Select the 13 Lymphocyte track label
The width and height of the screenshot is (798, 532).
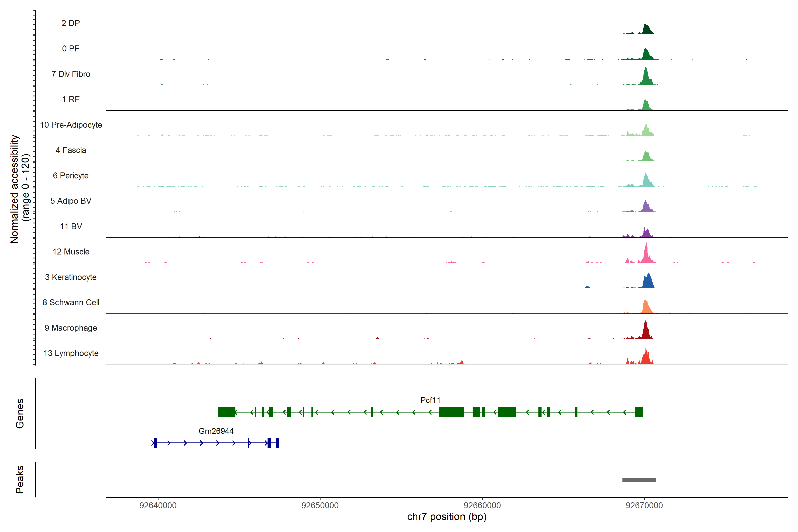pyautogui.click(x=71, y=353)
